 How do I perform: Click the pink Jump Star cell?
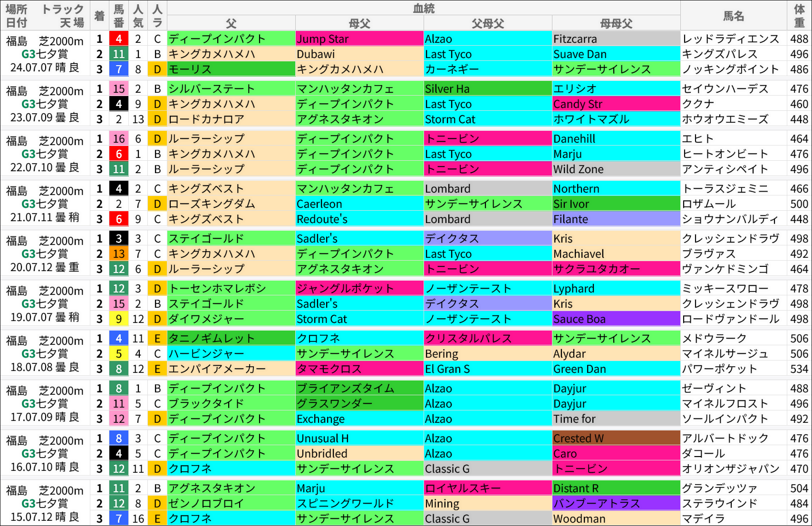(359, 39)
